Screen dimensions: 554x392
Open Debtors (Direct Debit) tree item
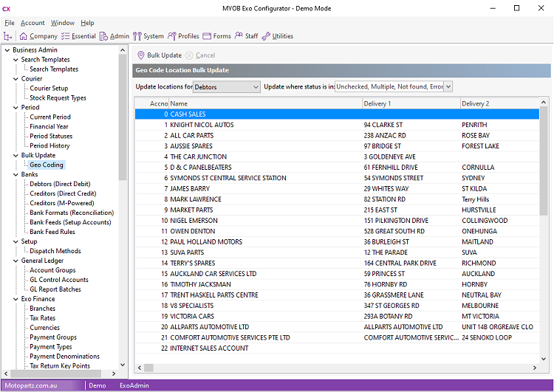pos(60,184)
